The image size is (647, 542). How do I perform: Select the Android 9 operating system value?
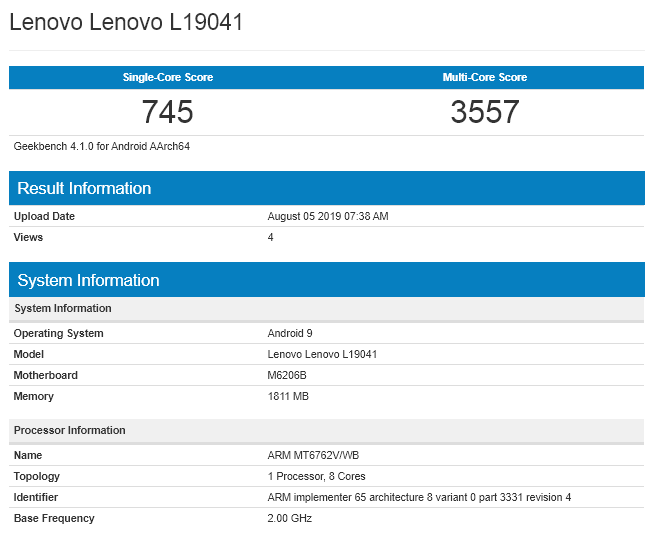pos(290,333)
